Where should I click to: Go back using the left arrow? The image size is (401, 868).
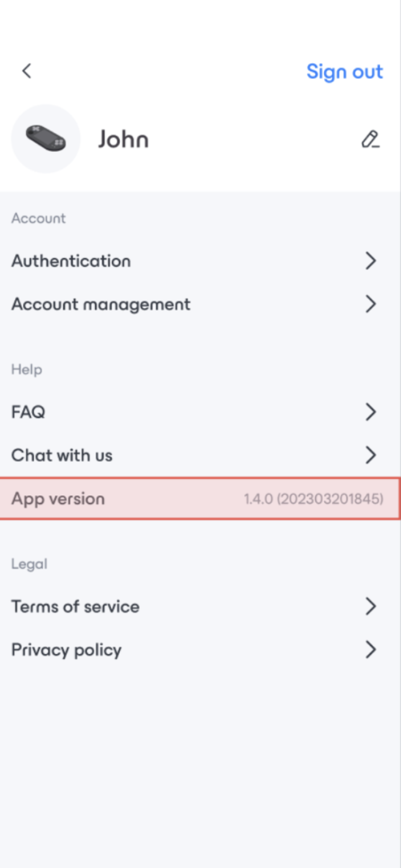click(x=27, y=71)
